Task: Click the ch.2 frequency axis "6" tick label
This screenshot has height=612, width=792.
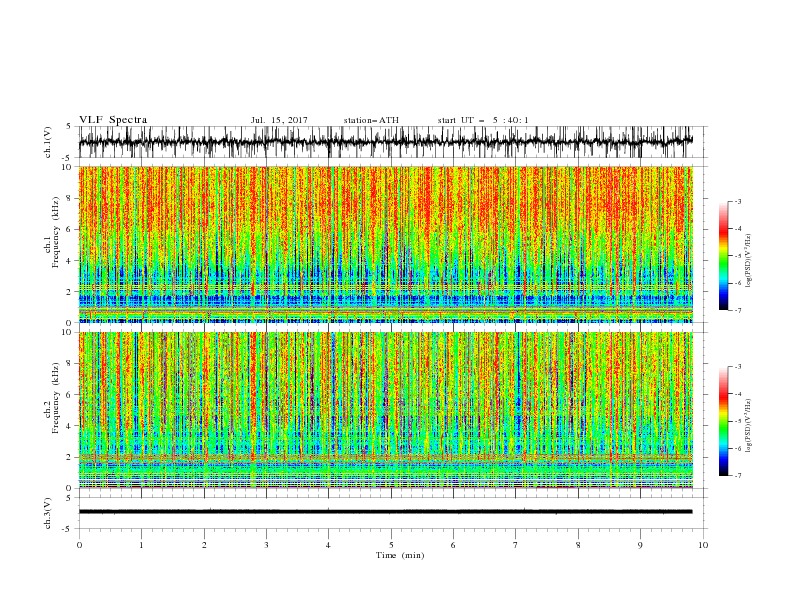Action: 69,395
